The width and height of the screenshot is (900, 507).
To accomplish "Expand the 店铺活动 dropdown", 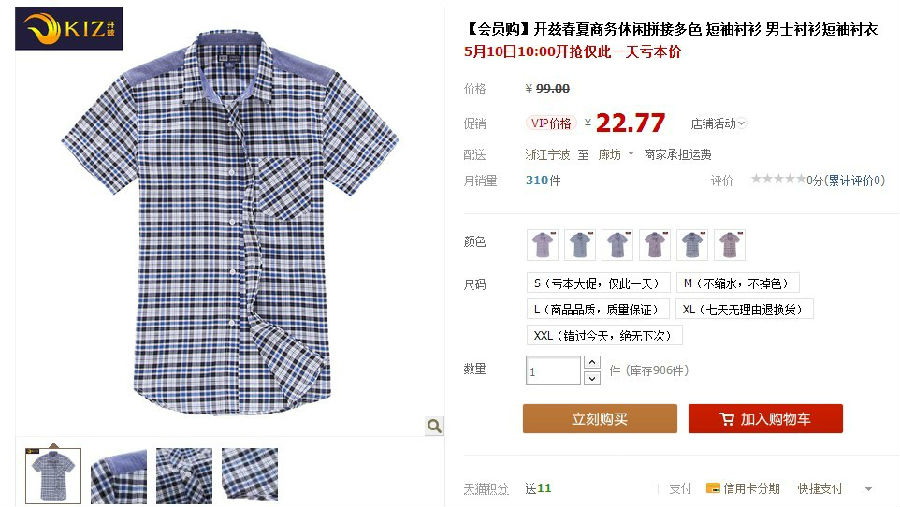I will [717, 123].
